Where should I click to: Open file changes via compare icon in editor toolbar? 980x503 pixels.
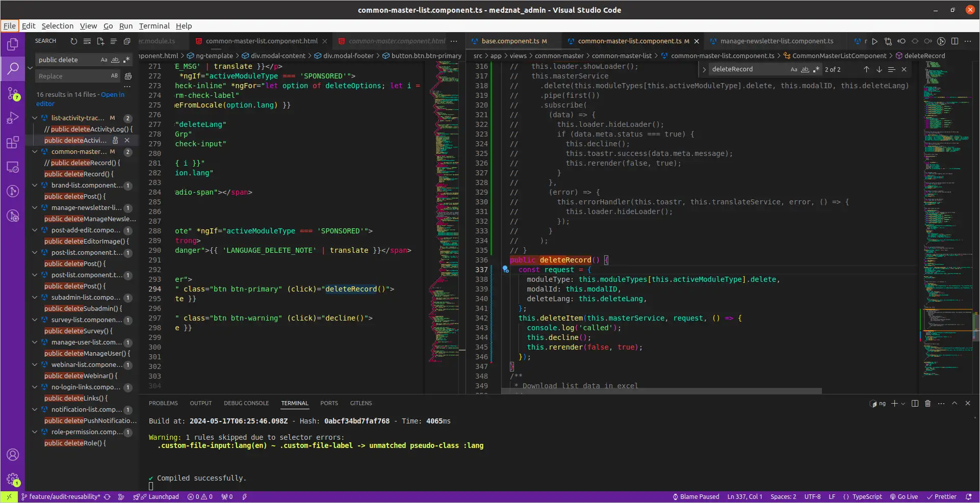tap(888, 41)
